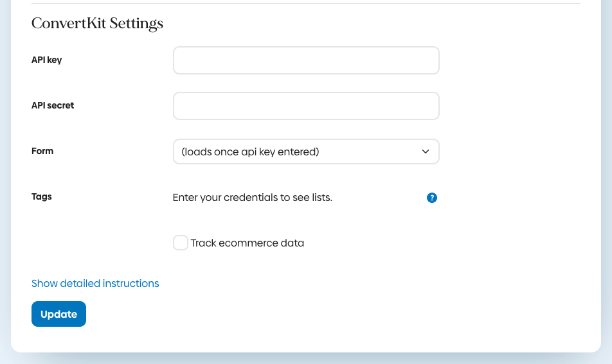612x364 pixels.
Task: Click the divider line above ConvertKit Settings
Action: pyautogui.click(x=306, y=4)
